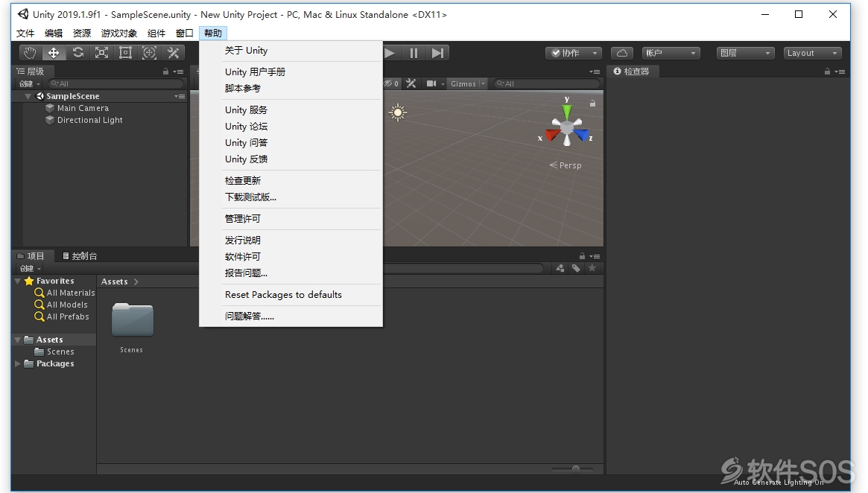
Task: Open the 编辑 edit menu
Action: (54, 34)
